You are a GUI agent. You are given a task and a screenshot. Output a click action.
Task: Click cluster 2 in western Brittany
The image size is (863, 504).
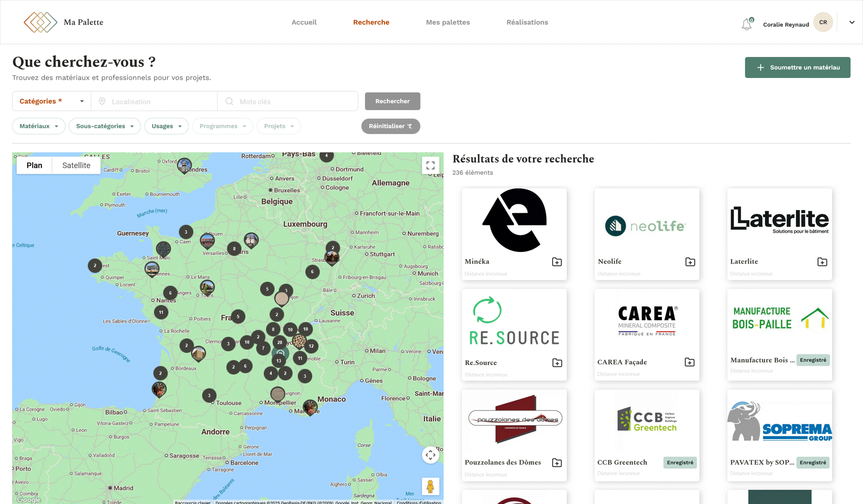pos(95,266)
